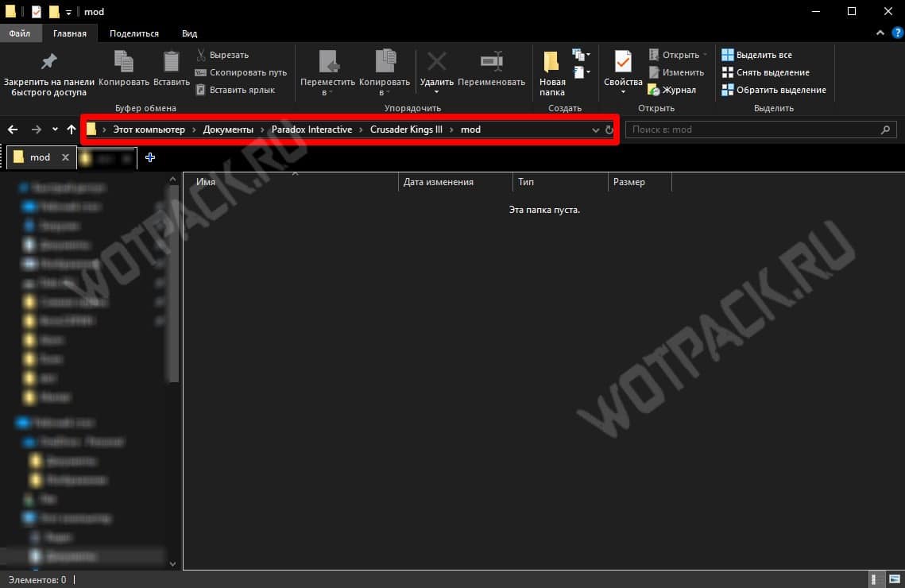Open the Вид ribbon tab
Image resolution: width=905 pixels, height=588 pixels.
pyautogui.click(x=189, y=33)
